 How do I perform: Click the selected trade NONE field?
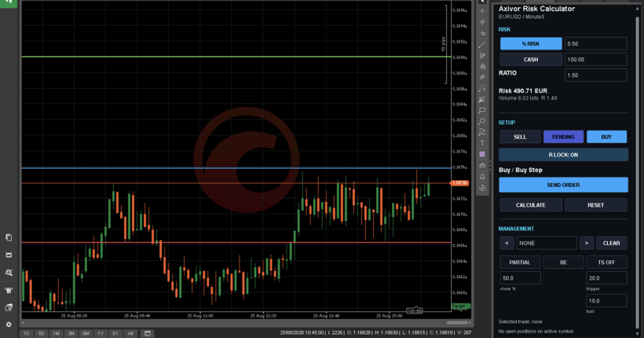(547, 243)
